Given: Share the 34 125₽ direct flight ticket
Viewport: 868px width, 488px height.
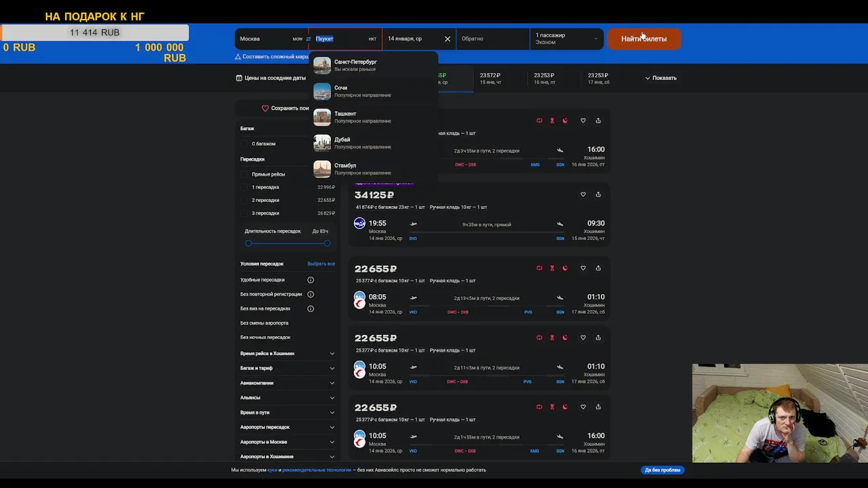Looking at the screenshot, I should pos(598,195).
